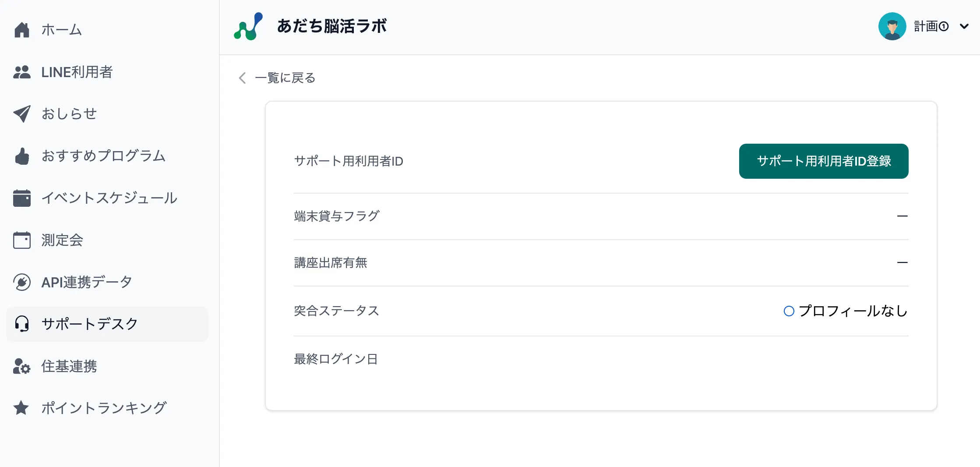
Task: Select the イベントスケジュール calendar icon
Action: (21, 198)
